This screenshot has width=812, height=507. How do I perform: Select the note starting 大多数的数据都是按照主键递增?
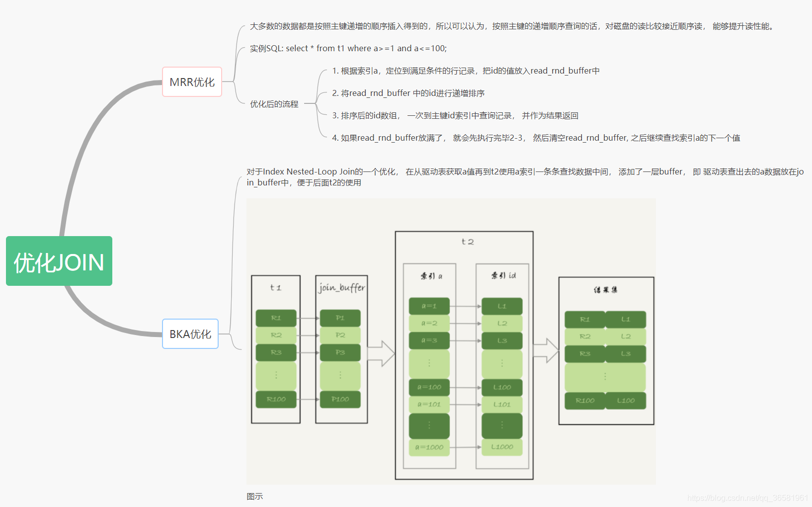tap(512, 26)
